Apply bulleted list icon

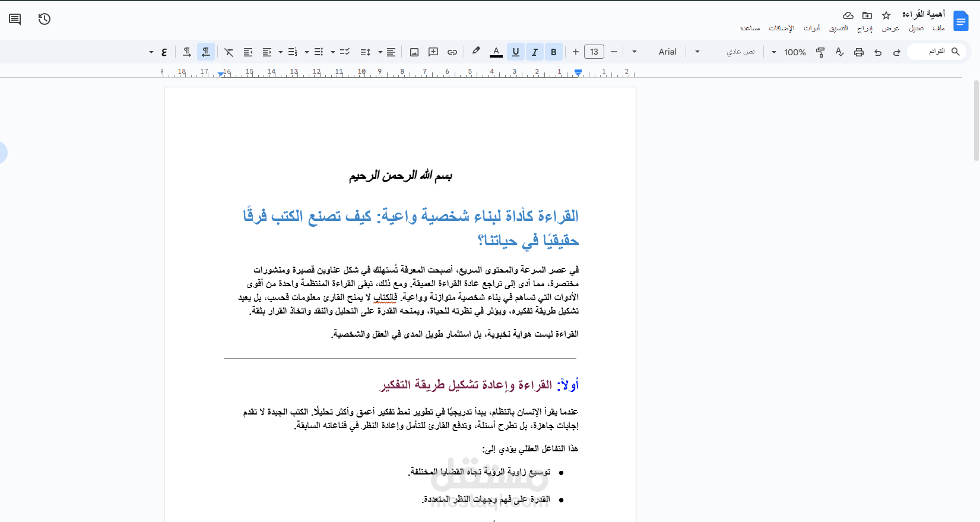(x=319, y=52)
